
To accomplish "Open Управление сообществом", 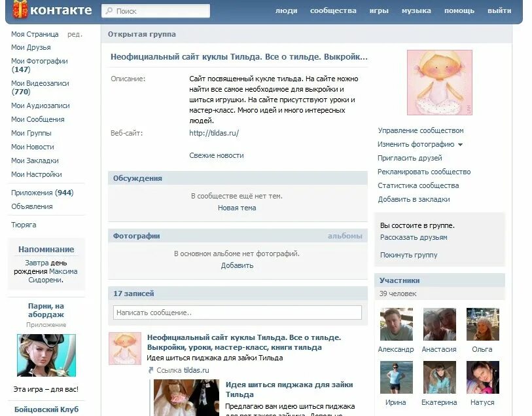I will point(421,131).
